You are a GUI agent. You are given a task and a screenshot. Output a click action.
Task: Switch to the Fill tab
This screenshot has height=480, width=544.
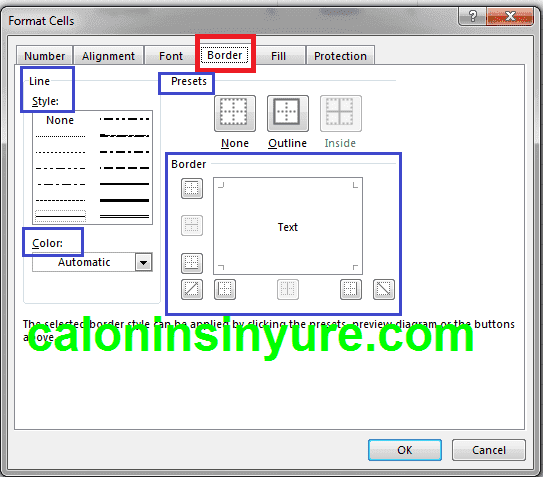coord(278,56)
